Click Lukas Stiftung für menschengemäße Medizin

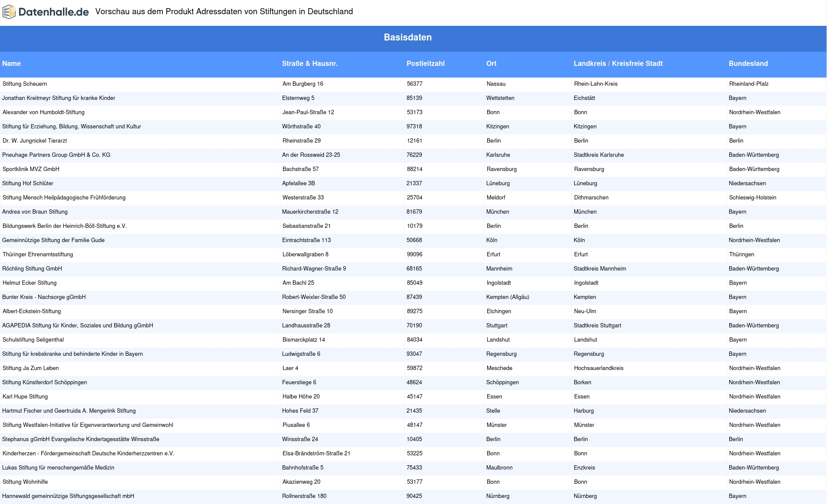click(58, 468)
